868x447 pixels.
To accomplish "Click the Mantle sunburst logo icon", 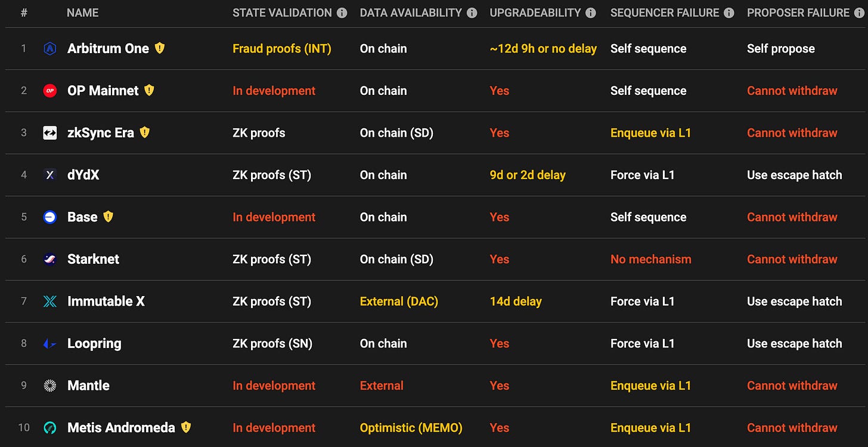I will (50, 386).
